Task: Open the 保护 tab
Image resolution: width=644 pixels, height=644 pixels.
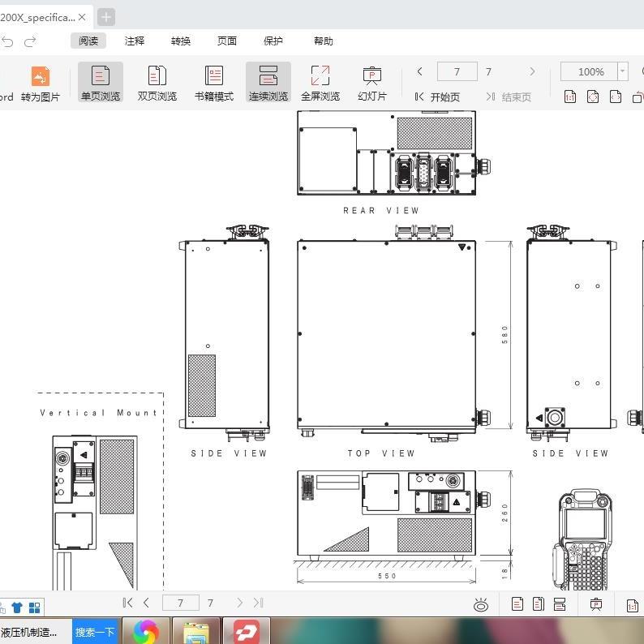Action: pyautogui.click(x=273, y=41)
